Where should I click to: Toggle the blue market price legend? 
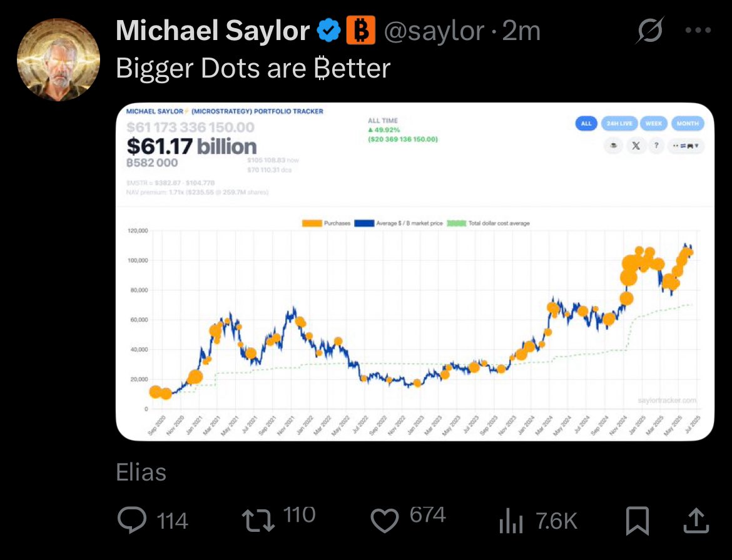point(398,223)
